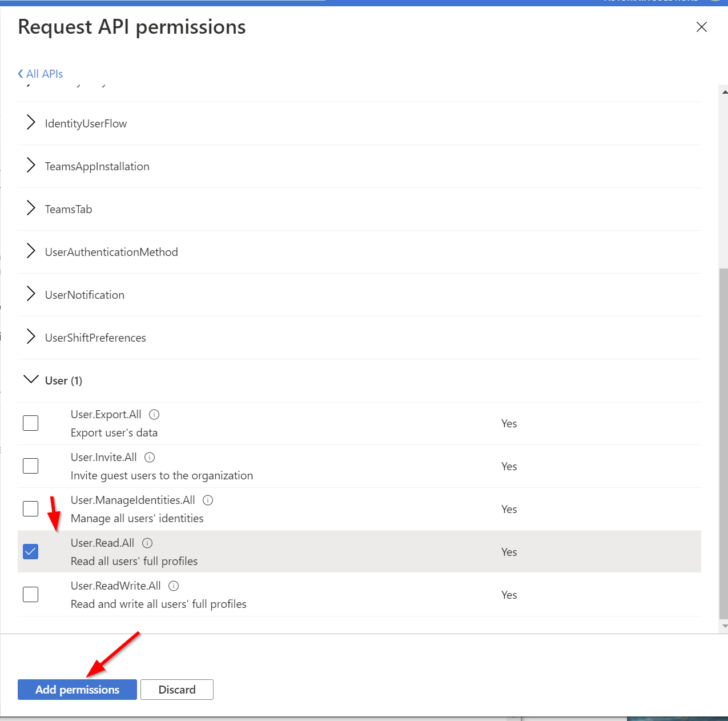This screenshot has height=721, width=728.
Task: Click the Add permissions button
Action: 77,690
